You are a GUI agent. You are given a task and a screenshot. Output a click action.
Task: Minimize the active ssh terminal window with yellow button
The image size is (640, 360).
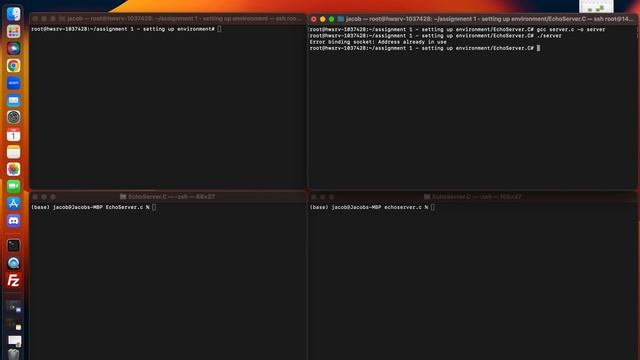pyautogui.click(x=322, y=19)
